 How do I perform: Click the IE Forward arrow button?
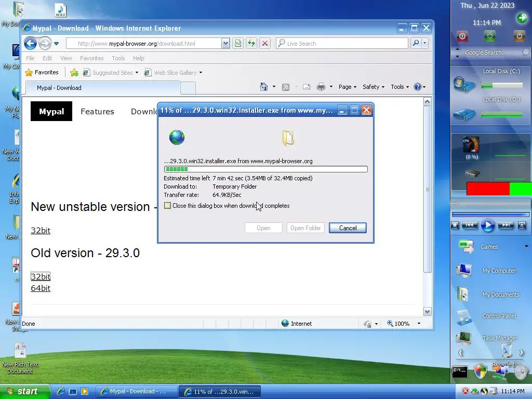[45, 44]
